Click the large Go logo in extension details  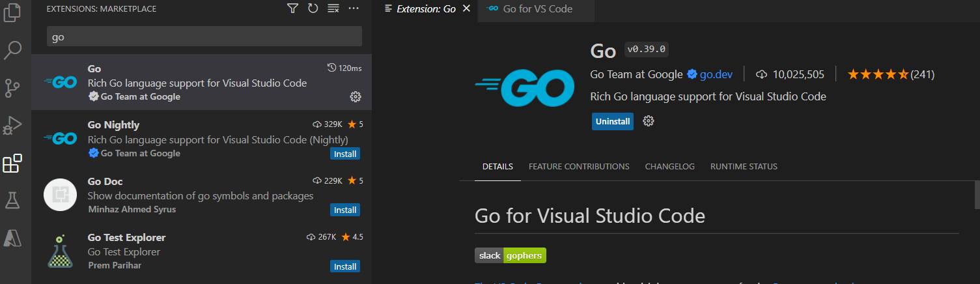pos(525,88)
